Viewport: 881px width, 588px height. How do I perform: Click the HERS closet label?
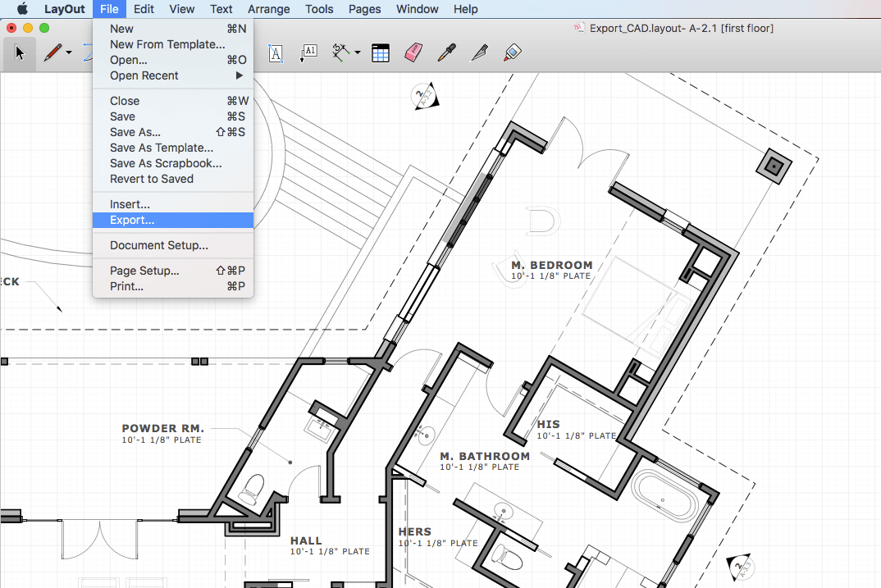pos(415,531)
